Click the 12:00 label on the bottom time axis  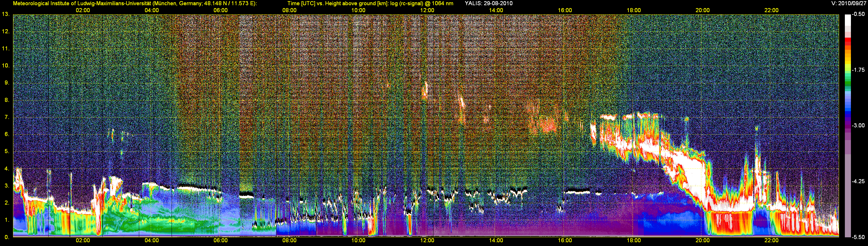427,240
